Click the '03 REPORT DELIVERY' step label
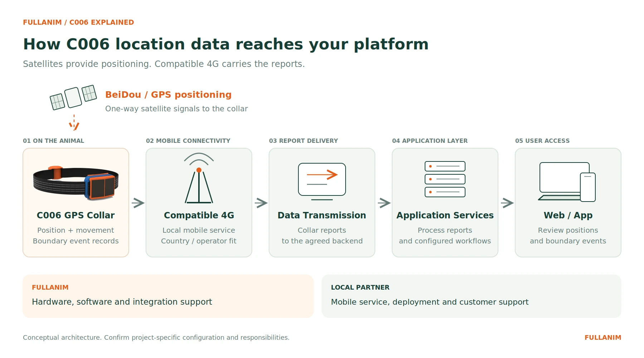 (x=303, y=141)
